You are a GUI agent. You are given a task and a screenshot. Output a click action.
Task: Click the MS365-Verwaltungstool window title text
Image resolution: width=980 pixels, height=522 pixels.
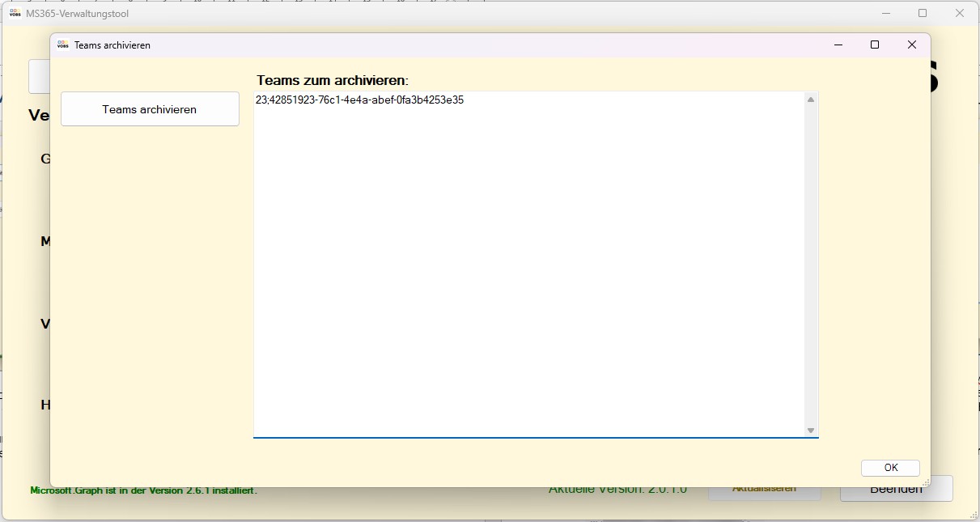[77, 14]
